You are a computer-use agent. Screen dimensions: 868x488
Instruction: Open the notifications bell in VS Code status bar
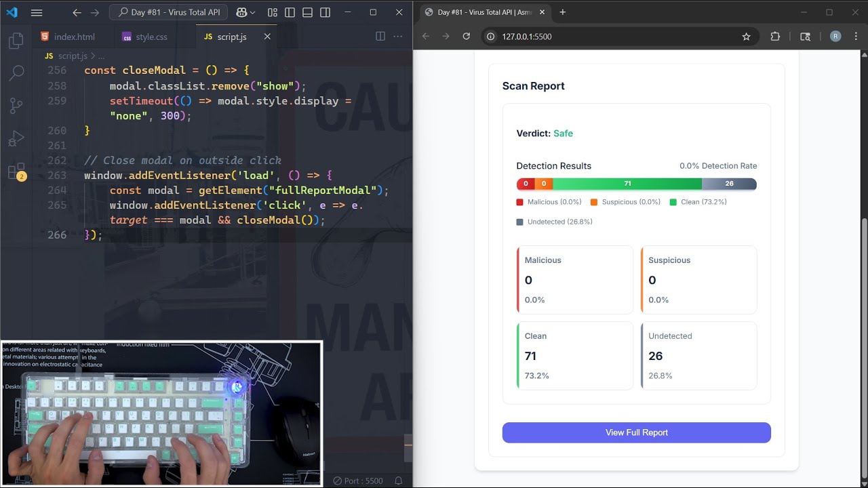tap(399, 481)
